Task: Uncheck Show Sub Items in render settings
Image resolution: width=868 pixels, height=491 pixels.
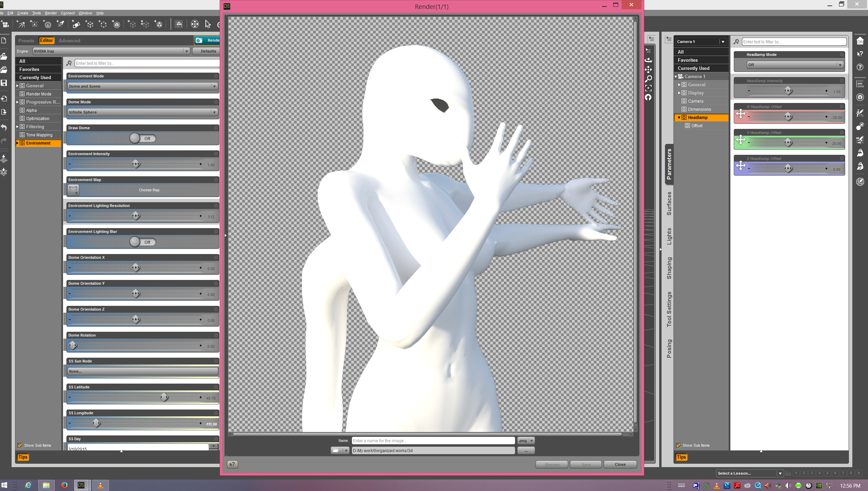Action: click(20, 445)
